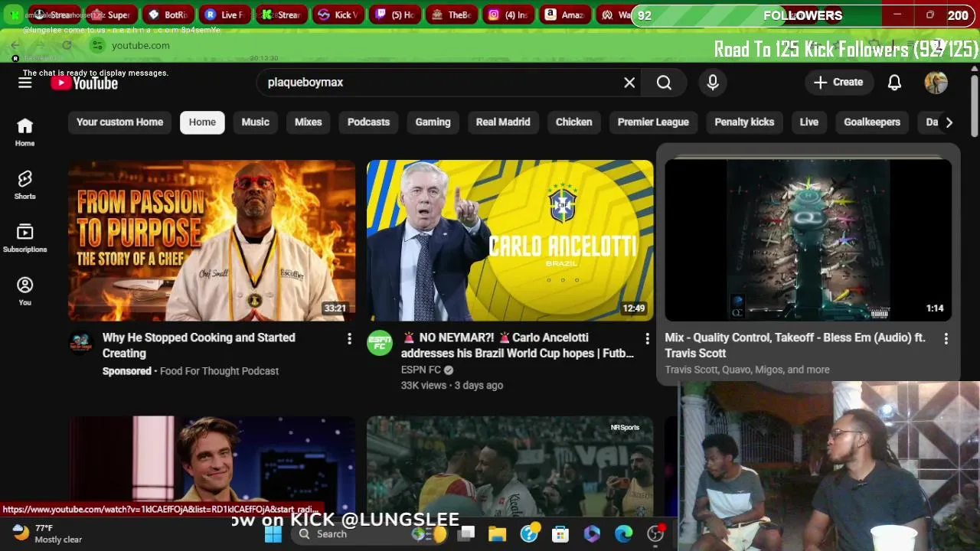Select the Chicken filter chip
Screen dimensions: 980x551
(x=573, y=122)
